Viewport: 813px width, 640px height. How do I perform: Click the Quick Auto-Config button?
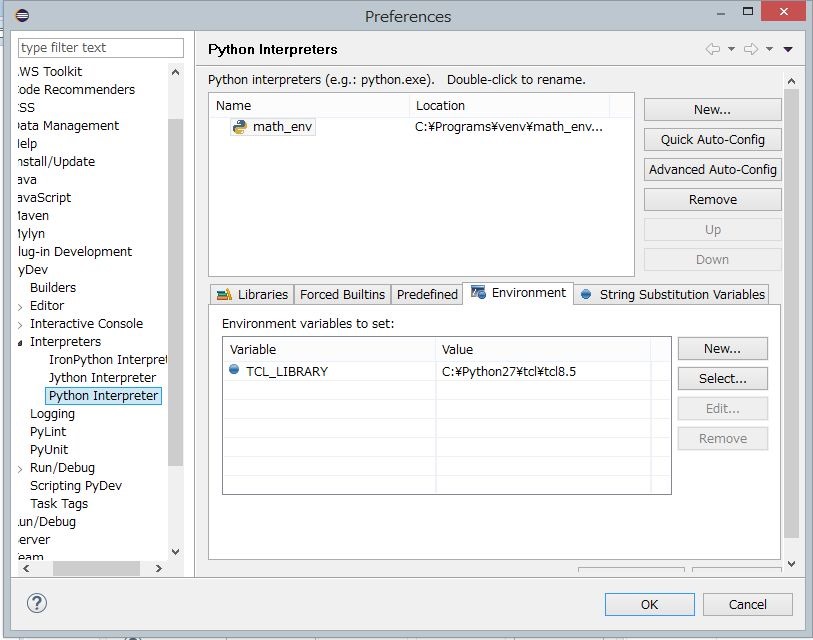712,140
